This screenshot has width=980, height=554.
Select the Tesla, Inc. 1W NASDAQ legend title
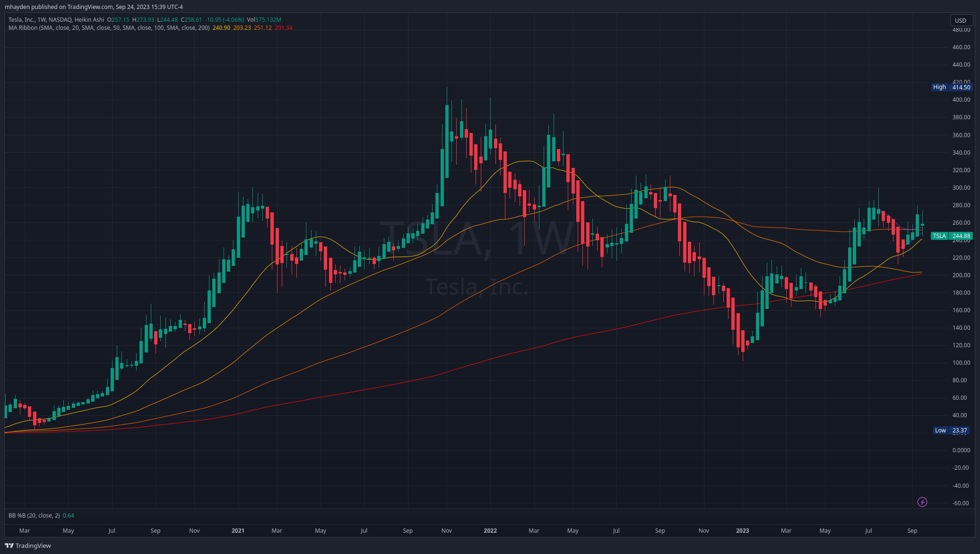coord(56,20)
